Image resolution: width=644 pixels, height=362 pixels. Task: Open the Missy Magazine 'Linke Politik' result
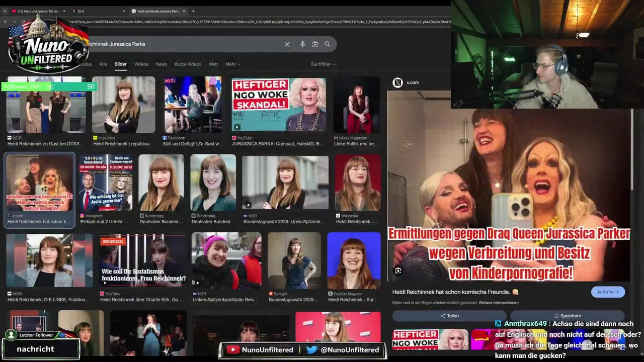[x=357, y=111]
